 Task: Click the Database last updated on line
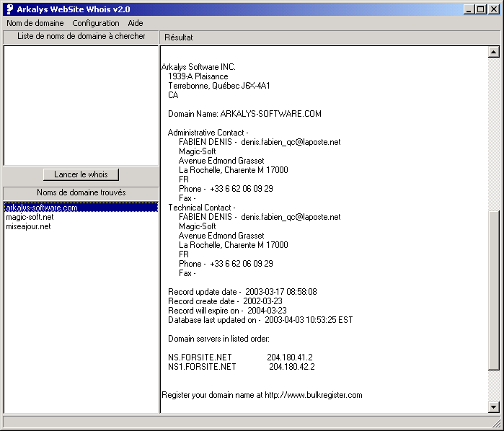[x=260, y=320]
